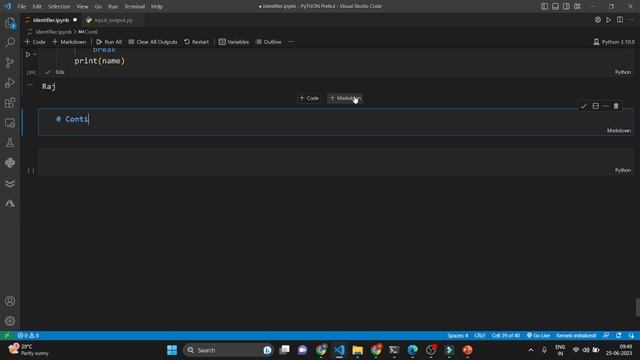Viewport: 640px width, 360px height.
Task: Switch to the identifier.ipynb tab
Action: click(51, 20)
